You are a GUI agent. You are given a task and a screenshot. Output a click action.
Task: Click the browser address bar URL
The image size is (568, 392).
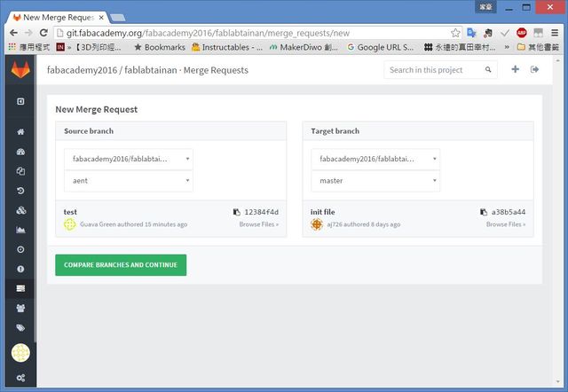(x=208, y=33)
